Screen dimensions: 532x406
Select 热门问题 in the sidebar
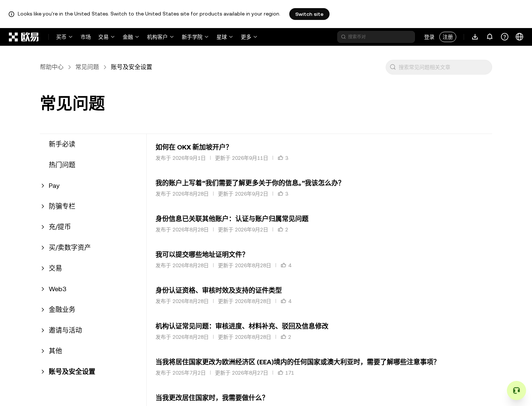point(62,165)
